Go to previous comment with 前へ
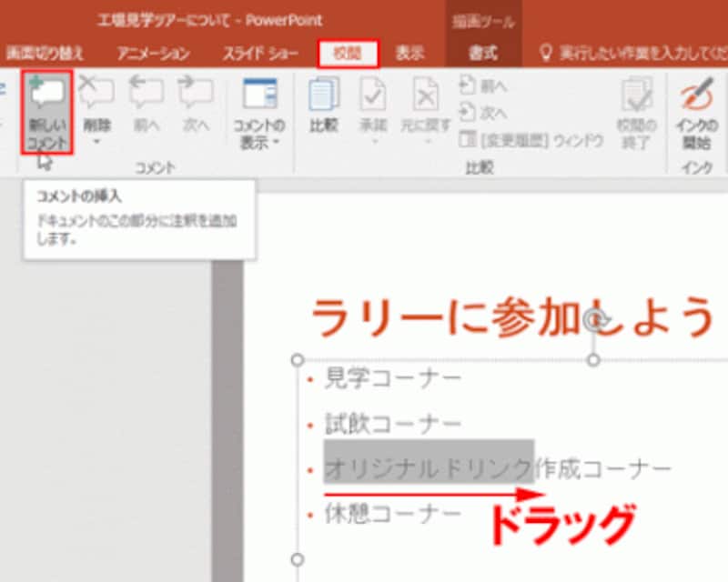Viewport: 728px width, 582px height. click(x=147, y=105)
